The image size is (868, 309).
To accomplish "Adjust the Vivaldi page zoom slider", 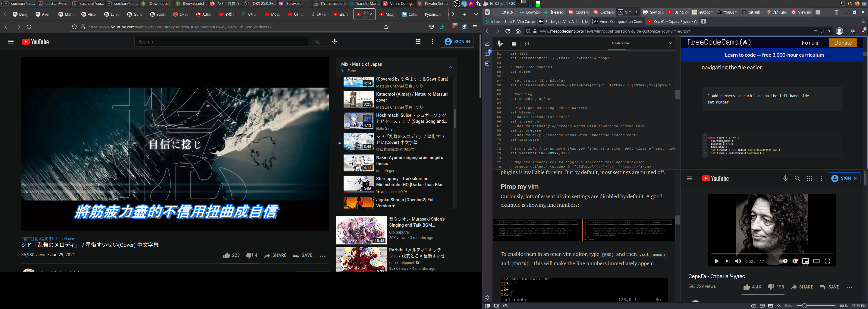I will 804,306.
